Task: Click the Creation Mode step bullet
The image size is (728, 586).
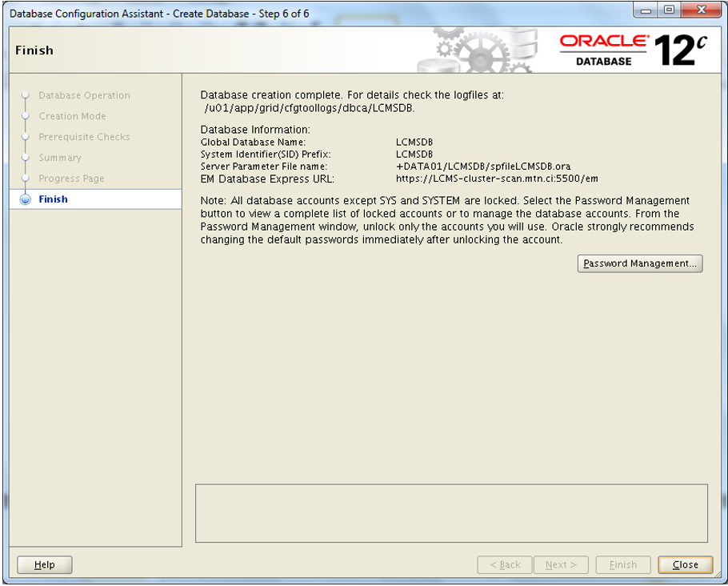Action: (x=26, y=116)
